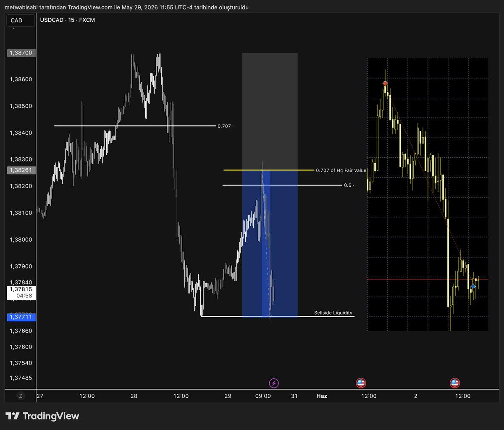504x430 pixels.
Task: Click the 27 date label on time axis
Action: (40, 396)
